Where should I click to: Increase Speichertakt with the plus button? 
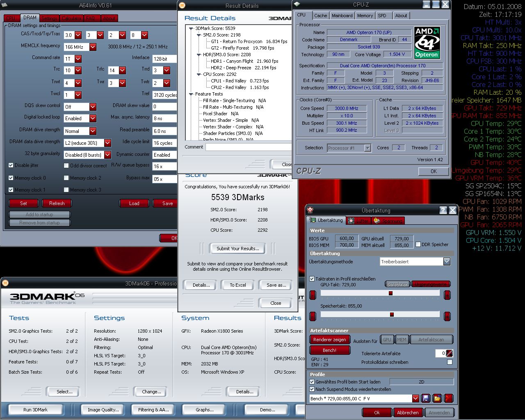point(447,316)
